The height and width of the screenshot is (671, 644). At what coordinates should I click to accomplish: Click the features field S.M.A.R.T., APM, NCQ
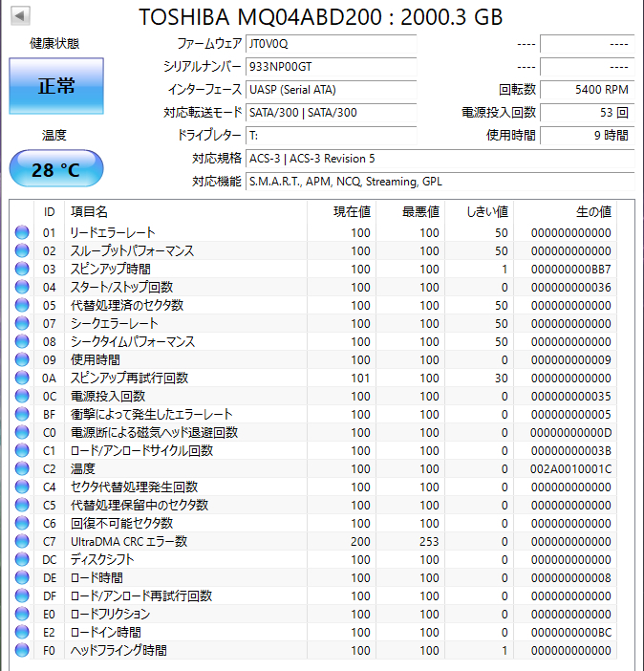click(x=440, y=182)
